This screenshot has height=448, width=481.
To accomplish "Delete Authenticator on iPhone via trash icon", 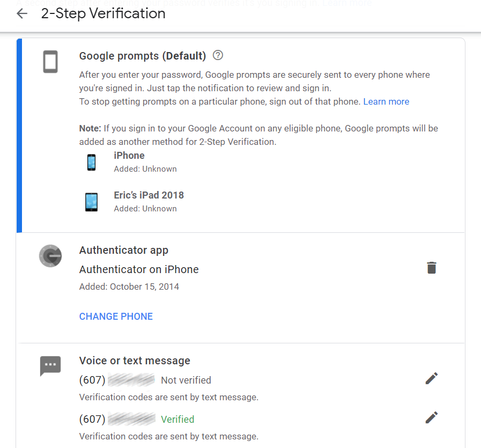I will 432,268.
